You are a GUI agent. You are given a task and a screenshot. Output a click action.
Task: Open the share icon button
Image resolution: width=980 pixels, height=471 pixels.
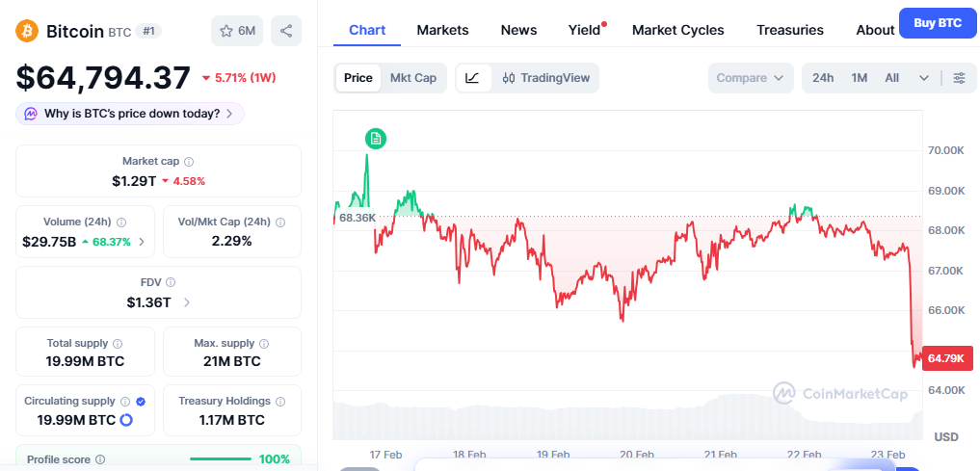click(x=286, y=31)
